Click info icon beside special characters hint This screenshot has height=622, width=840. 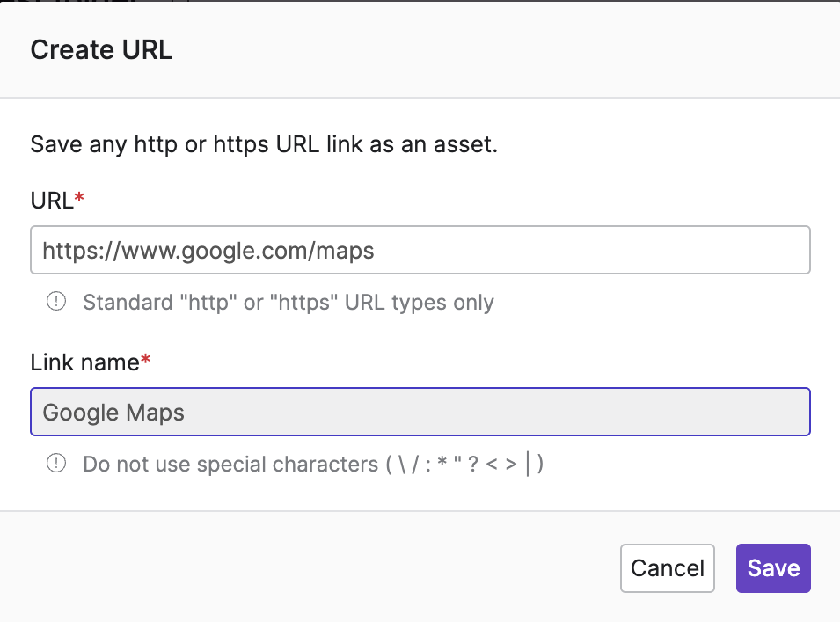coord(56,464)
